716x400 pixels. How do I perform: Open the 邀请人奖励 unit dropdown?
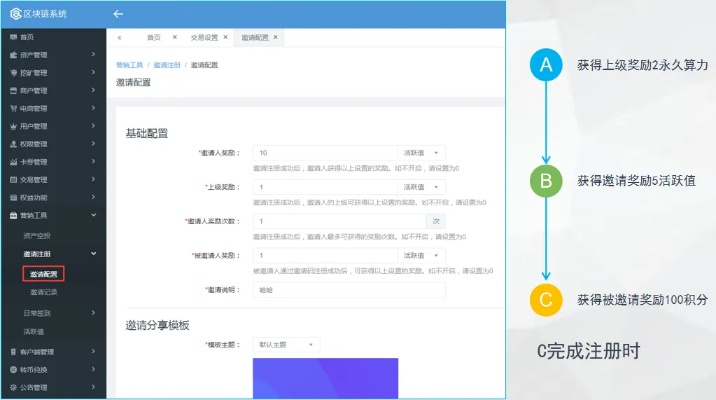pos(424,153)
